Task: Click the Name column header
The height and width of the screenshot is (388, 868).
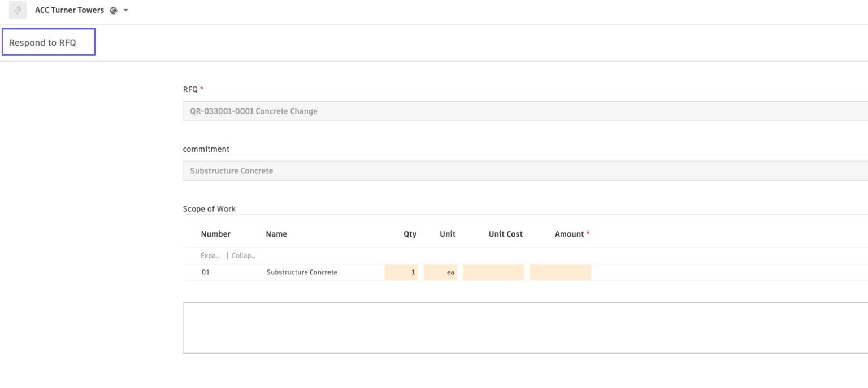Action: [276, 234]
